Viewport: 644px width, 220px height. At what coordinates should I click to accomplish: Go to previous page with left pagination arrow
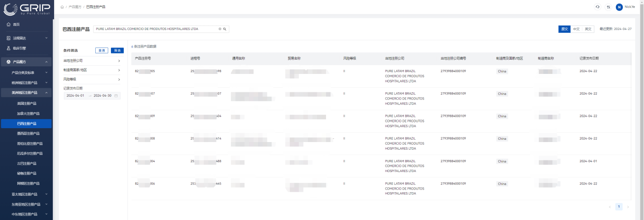click(x=610, y=207)
